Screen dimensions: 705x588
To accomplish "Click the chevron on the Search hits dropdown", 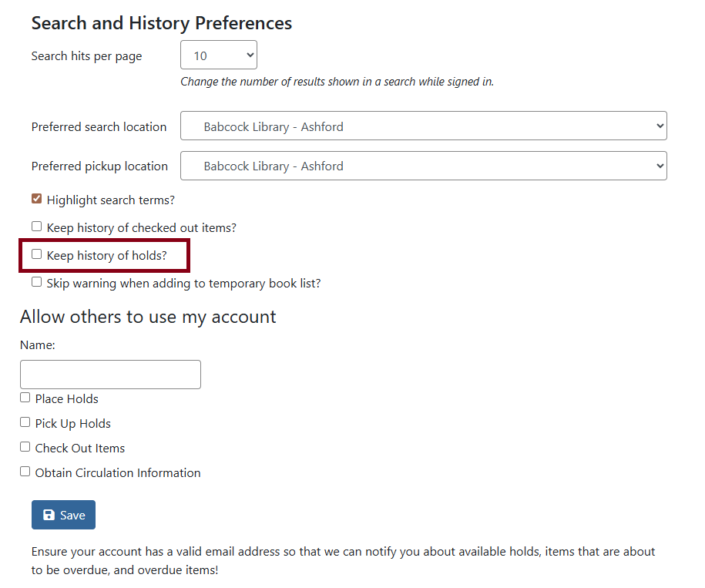I will [x=248, y=55].
